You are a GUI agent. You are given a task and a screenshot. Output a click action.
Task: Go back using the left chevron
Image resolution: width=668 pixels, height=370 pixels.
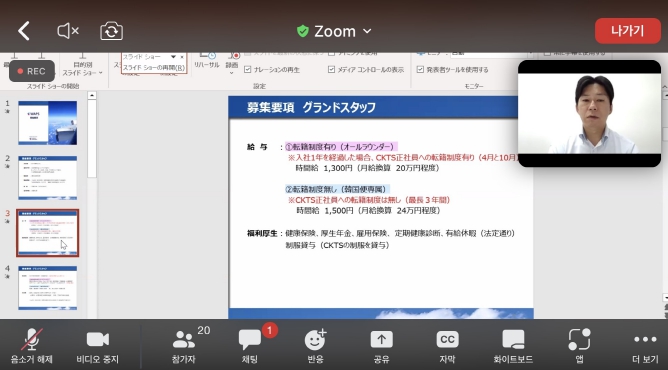(x=24, y=31)
